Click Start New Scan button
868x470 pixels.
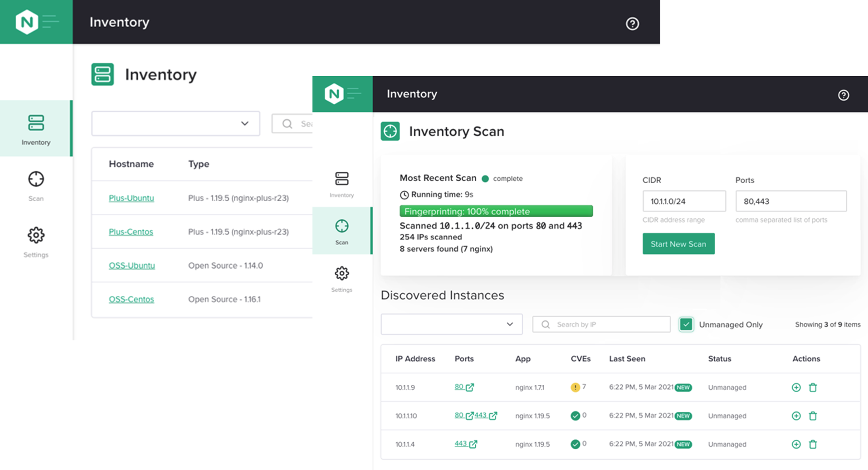(x=678, y=244)
